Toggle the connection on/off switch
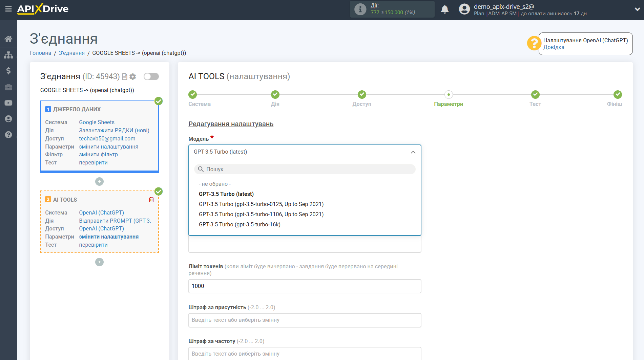Image resolution: width=644 pixels, height=360 pixels. coord(151,76)
